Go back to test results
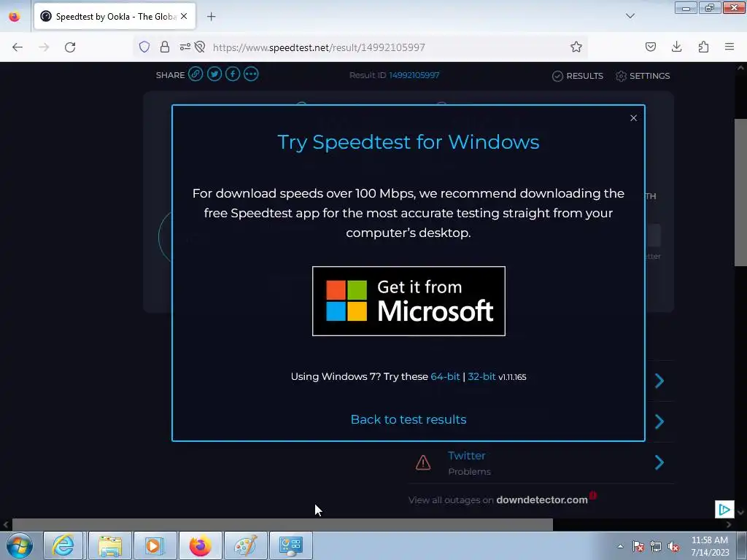Viewport: 747px width, 560px height. click(409, 419)
